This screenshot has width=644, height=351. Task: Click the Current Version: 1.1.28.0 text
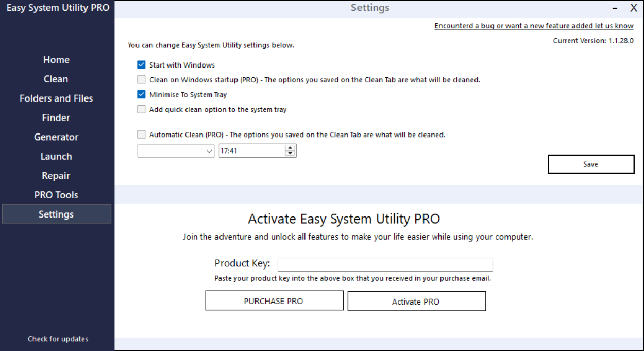[x=593, y=40]
